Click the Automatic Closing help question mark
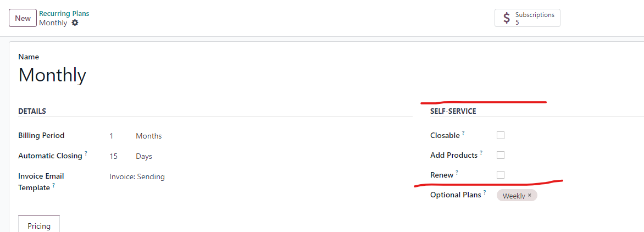Viewport: 644px width, 232px height. point(86,153)
